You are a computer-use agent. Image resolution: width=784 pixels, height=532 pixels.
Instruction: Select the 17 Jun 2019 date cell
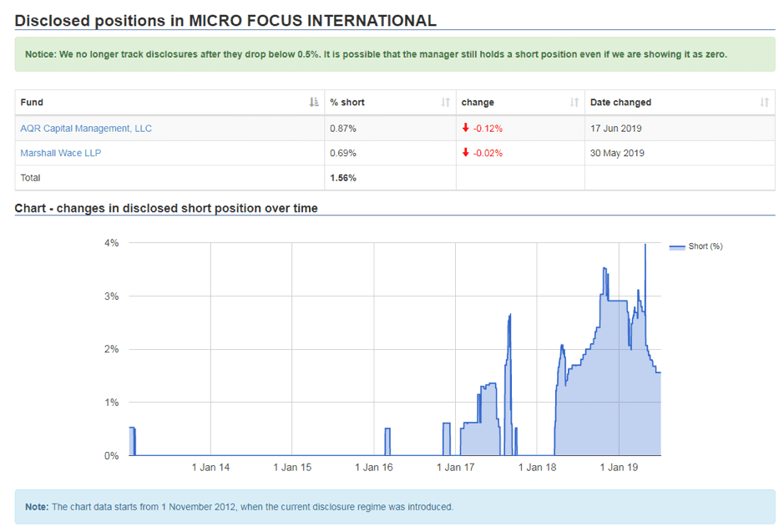615,129
